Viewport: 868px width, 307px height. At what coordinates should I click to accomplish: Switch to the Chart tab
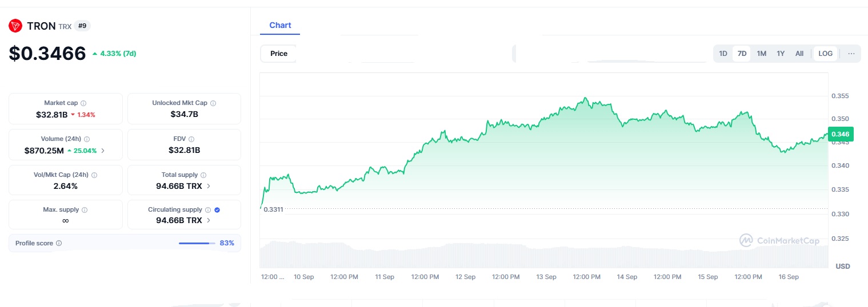point(280,26)
